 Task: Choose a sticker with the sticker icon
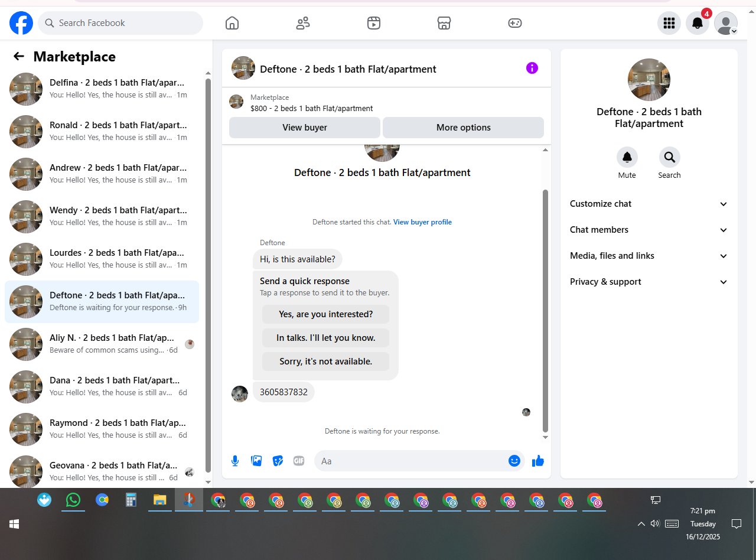click(278, 461)
